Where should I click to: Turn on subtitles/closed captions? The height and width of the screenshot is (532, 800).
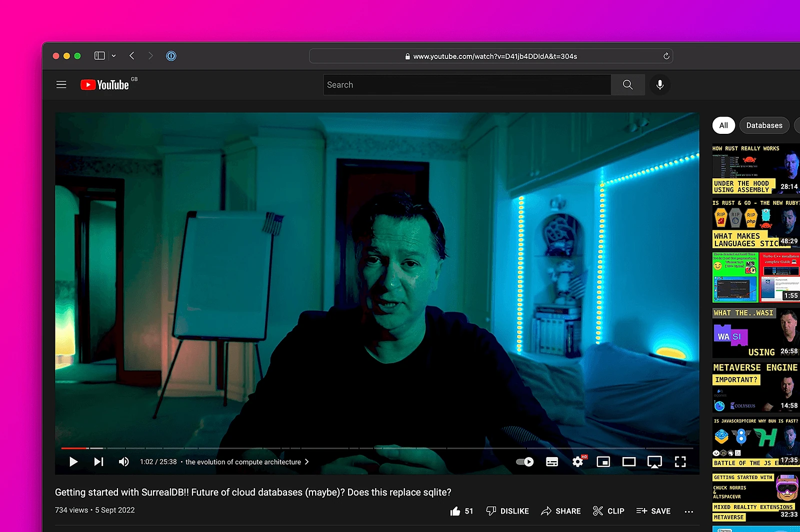click(552, 462)
